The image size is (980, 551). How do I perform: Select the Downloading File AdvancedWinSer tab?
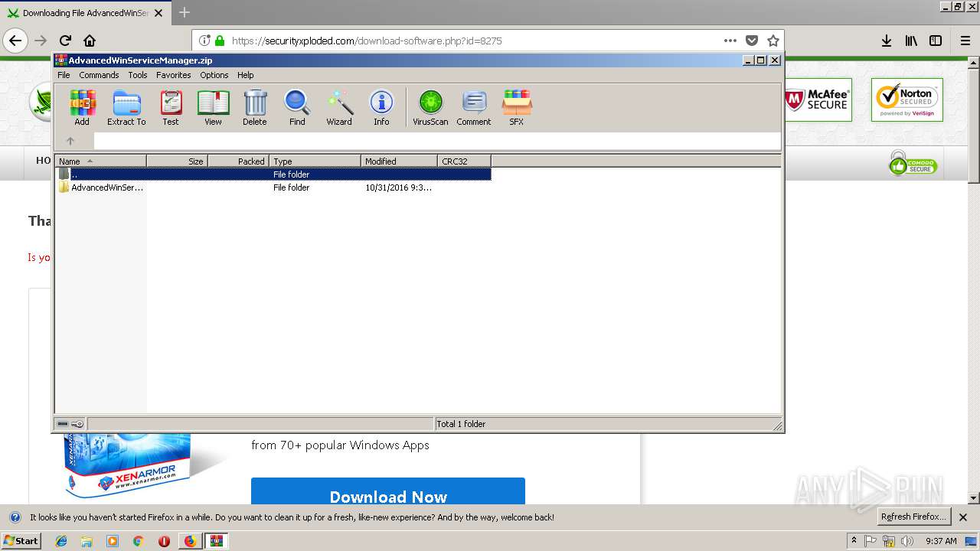click(85, 13)
